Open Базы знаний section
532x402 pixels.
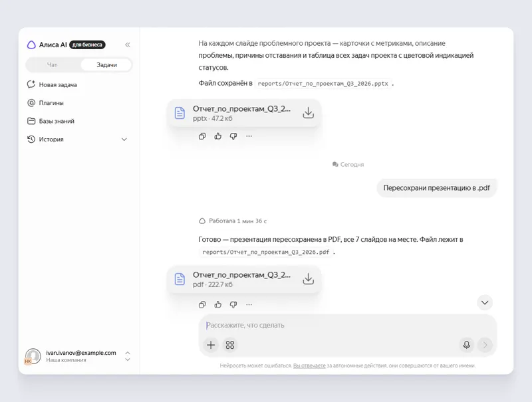coord(51,121)
